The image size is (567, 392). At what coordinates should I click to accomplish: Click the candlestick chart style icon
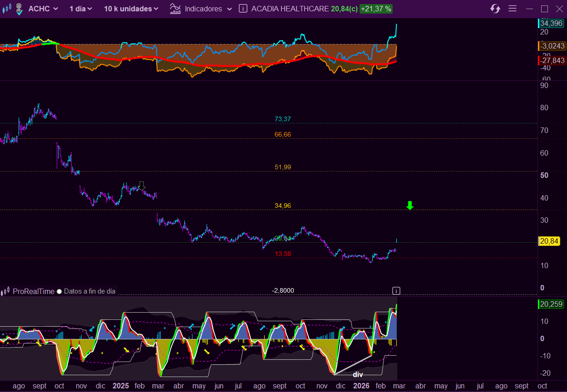[6, 9]
